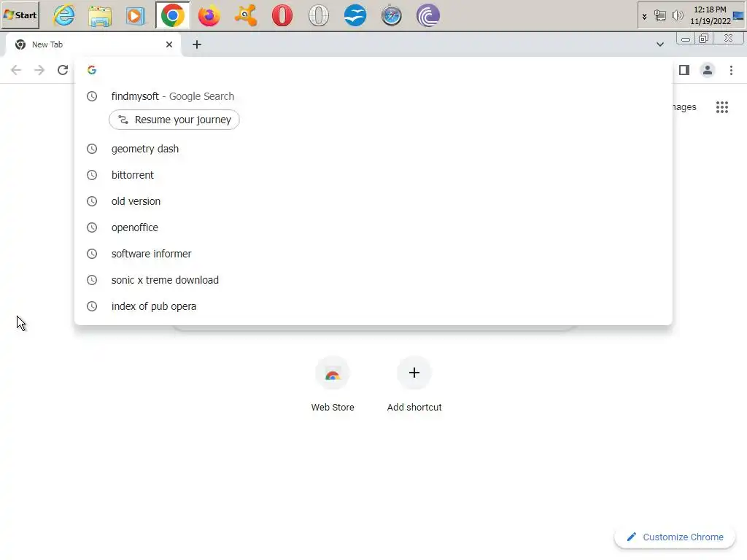
Task: Open the tab search dropdown chevron
Action: click(659, 44)
